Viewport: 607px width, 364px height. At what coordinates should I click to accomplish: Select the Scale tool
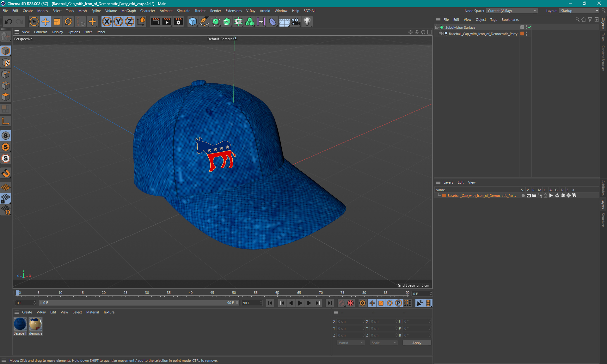(x=57, y=21)
